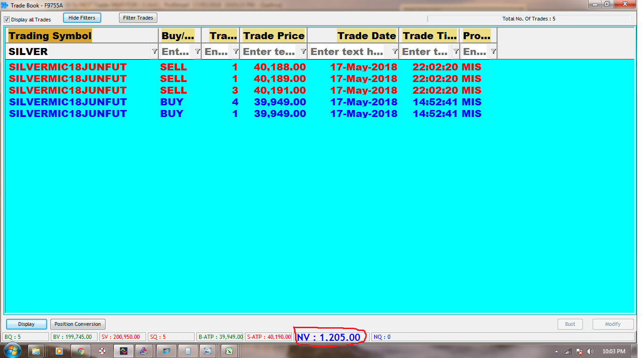Click the Windows Start orb
This screenshot has height=358, width=644.
pyautogui.click(x=12, y=351)
